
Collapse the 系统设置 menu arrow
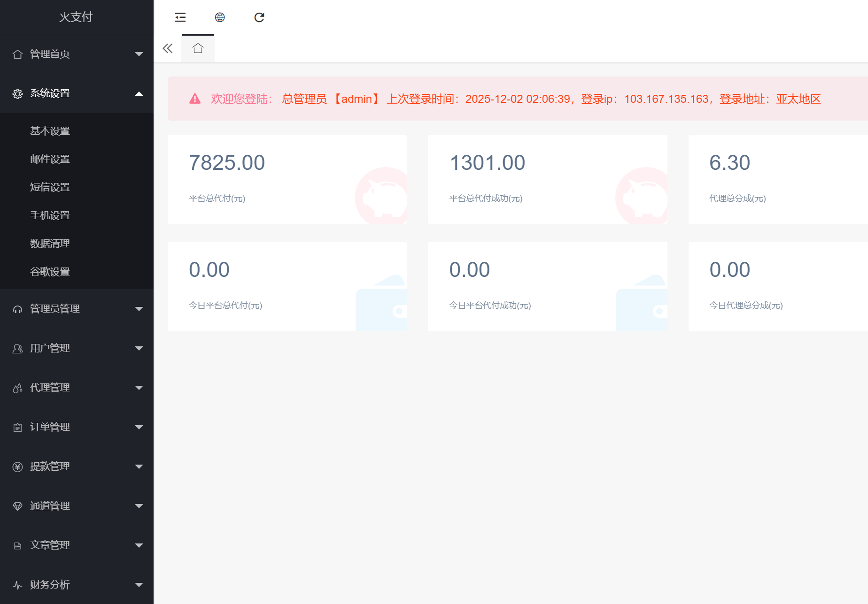(139, 94)
